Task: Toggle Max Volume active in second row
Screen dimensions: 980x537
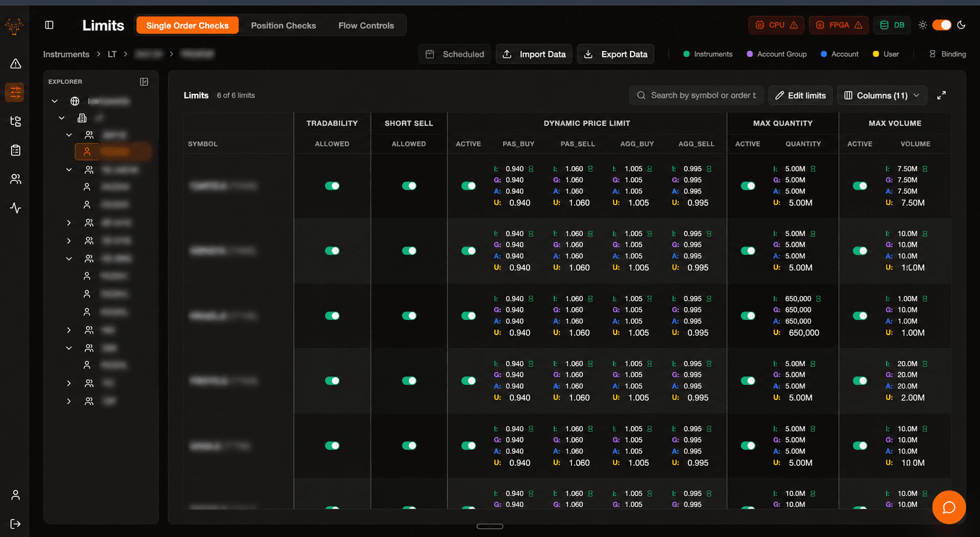Action: click(x=860, y=251)
